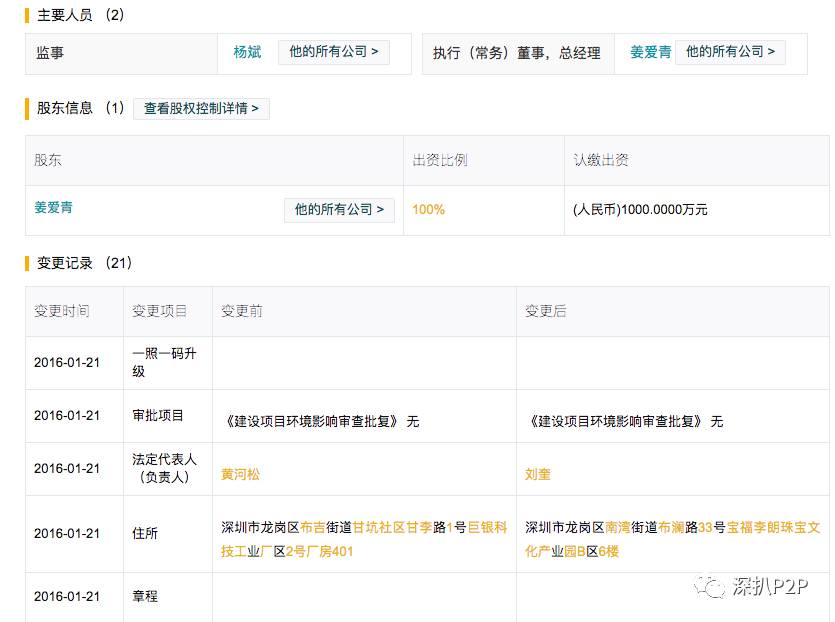Click the date in the 住所 row
Image resolution: width=835 pixels, height=622 pixels.
pos(67,534)
